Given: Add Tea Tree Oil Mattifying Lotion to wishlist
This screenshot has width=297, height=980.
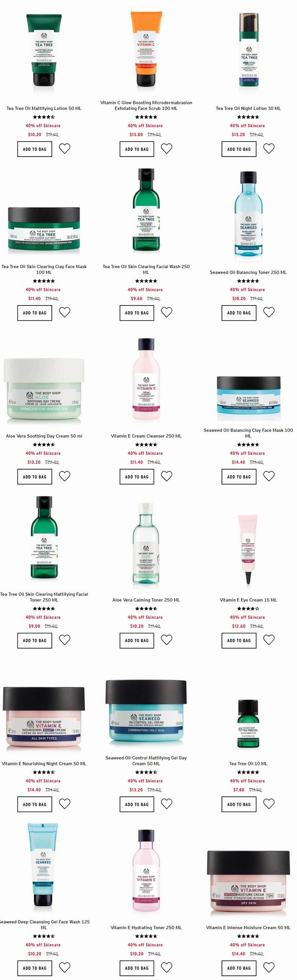Looking at the screenshot, I should 64,148.
